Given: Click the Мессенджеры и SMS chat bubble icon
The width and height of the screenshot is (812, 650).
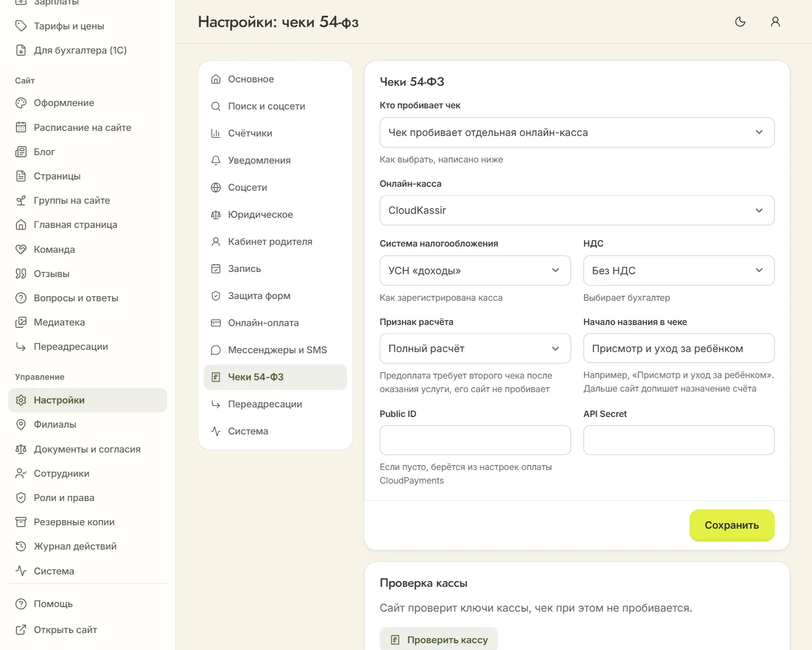Looking at the screenshot, I should pos(215,350).
